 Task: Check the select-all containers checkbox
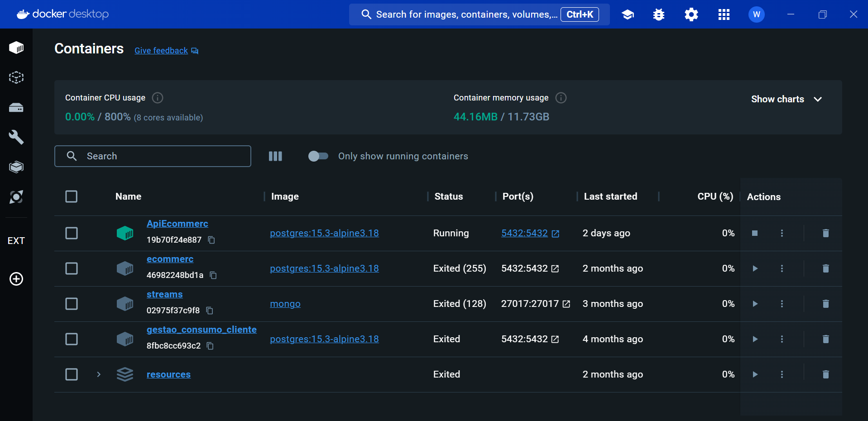pos(72,196)
